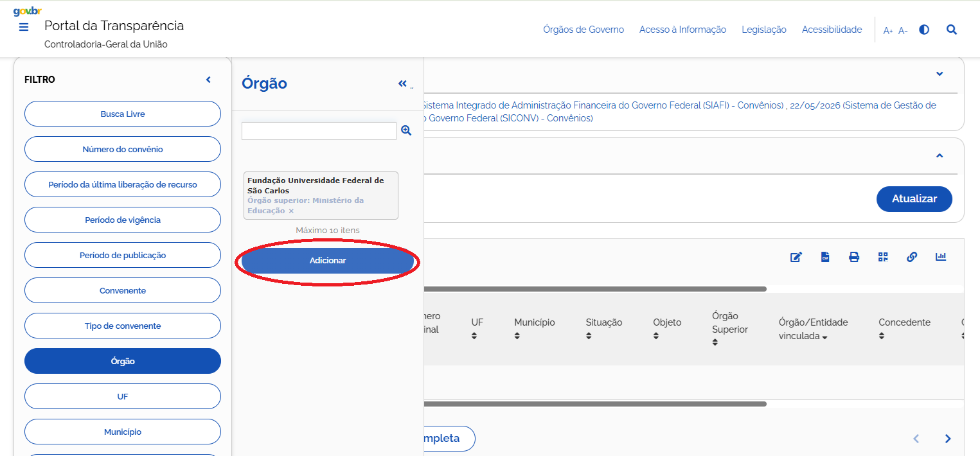
Task: Expand the top section down chevron
Action: click(940, 74)
